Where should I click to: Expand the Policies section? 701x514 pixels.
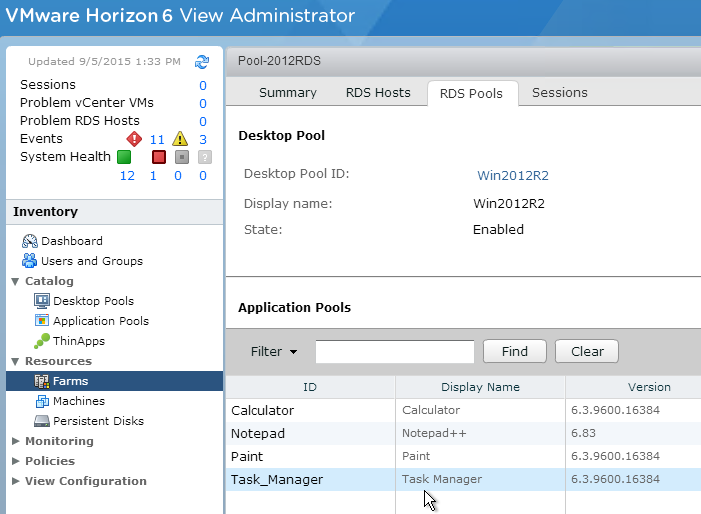tap(16, 461)
